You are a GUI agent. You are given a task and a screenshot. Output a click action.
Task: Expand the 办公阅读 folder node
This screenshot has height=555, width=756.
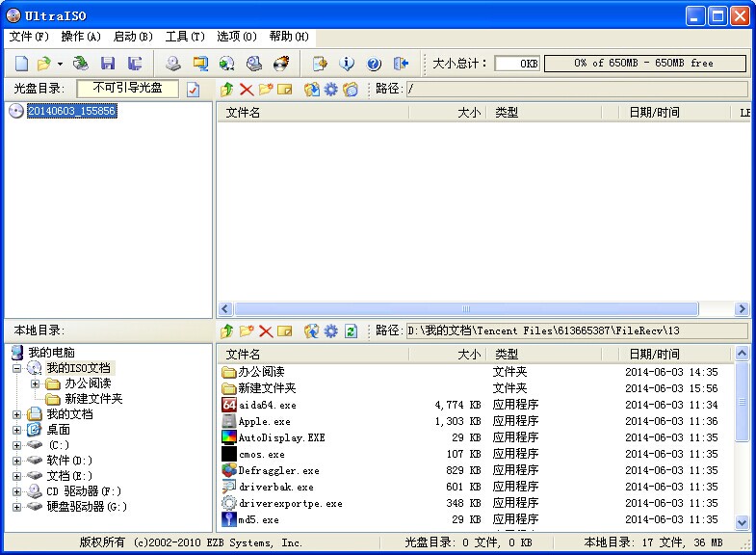(x=36, y=383)
